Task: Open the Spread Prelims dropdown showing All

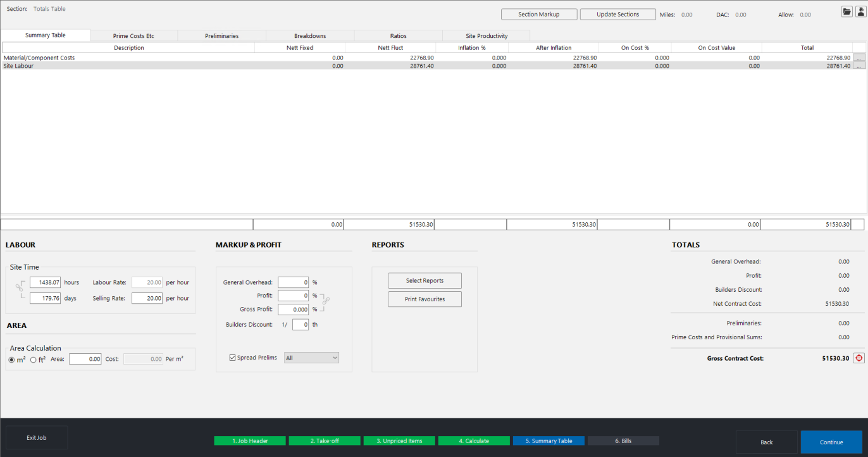Action: pyautogui.click(x=311, y=357)
